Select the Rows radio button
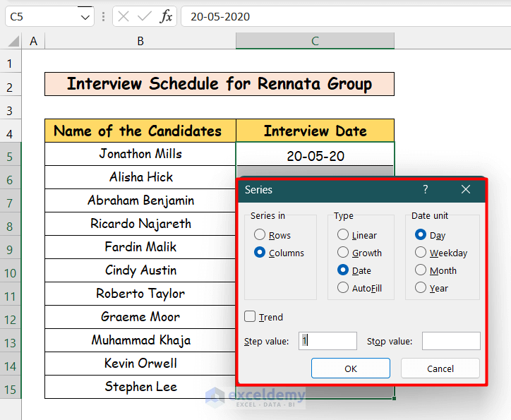This screenshot has width=511, height=420. point(260,235)
